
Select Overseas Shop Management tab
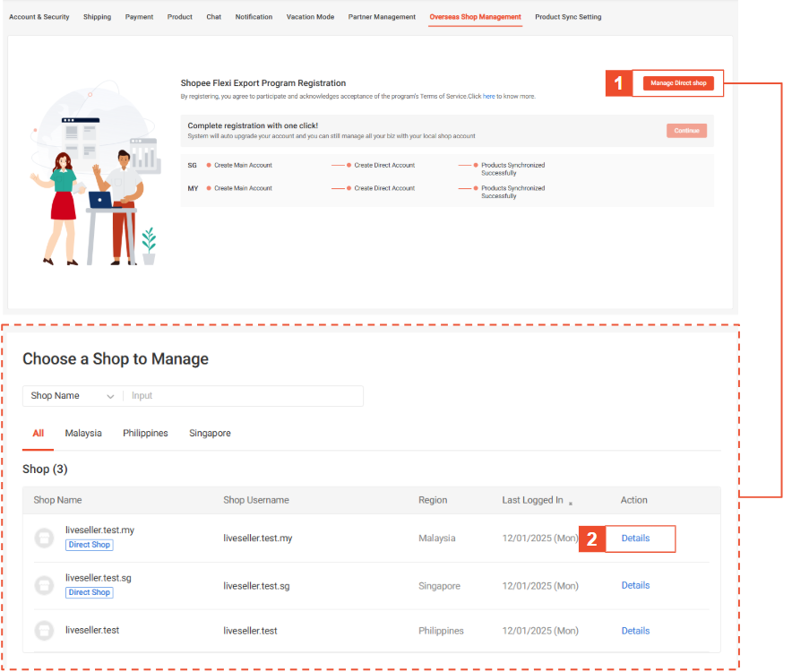475,17
